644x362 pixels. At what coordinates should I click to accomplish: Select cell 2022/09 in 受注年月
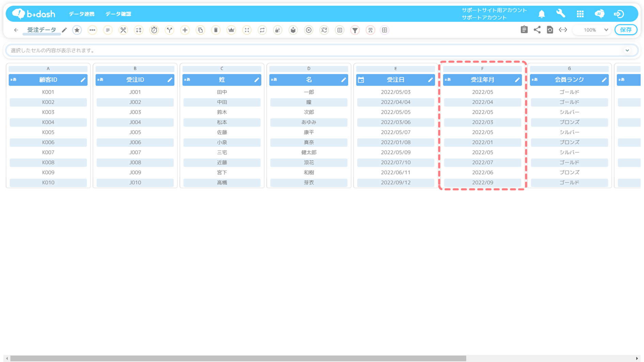pos(482,183)
